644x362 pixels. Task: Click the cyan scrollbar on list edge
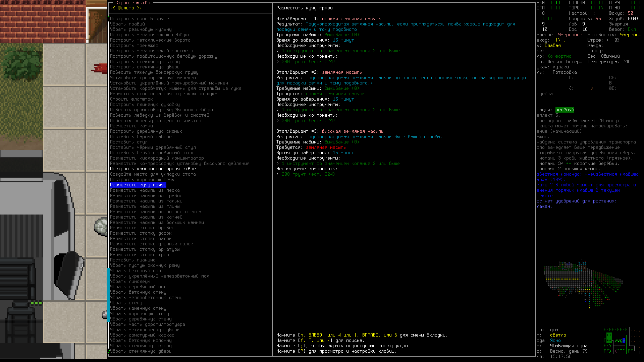(109, 295)
